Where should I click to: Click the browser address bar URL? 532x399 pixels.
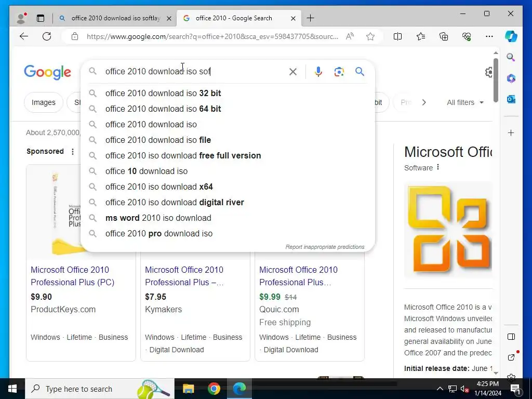pyautogui.click(x=212, y=36)
